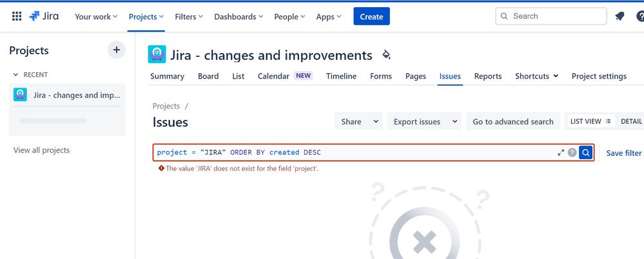The width and height of the screenshot is (644, 259).
Task: Open Calendar tab
Action: [273, 76]
